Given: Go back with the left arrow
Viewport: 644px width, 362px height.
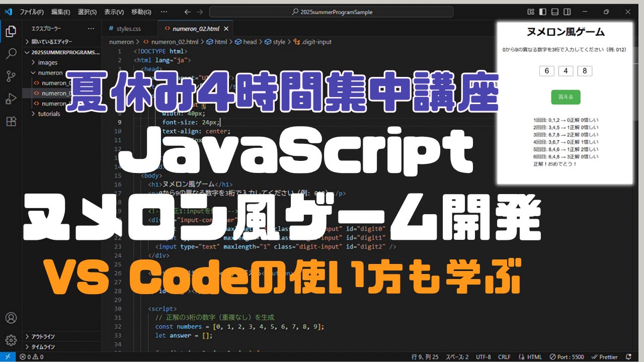Looking at the screenshot, I should point(187,12).
